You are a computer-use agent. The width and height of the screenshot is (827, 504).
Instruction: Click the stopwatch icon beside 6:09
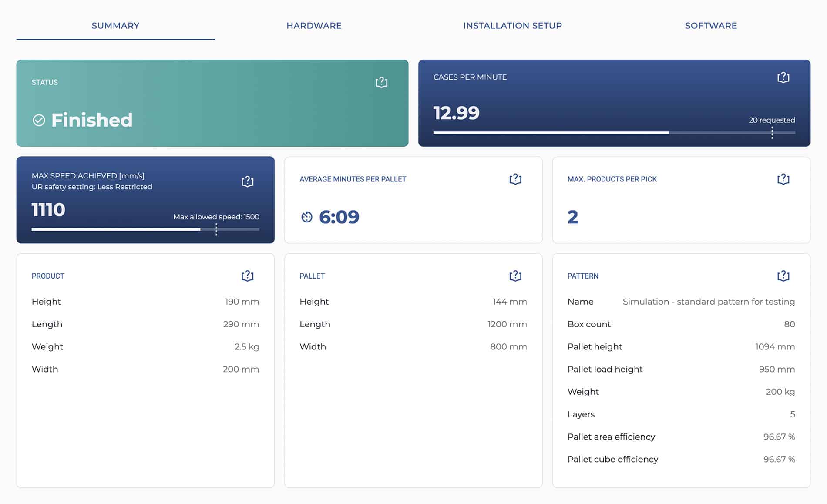[x=307, y=217]
